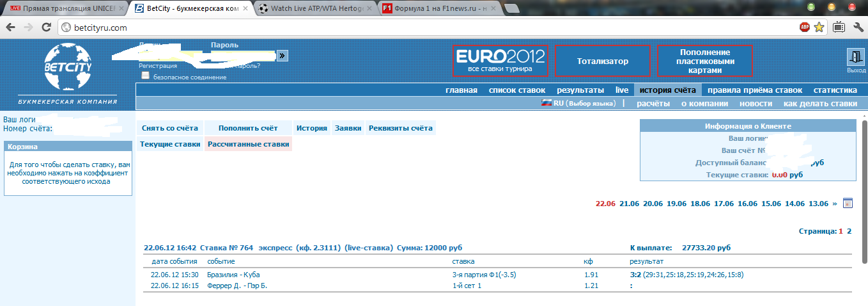
Task: Open the статистика menu item
Action: click(x=835, y=90)
